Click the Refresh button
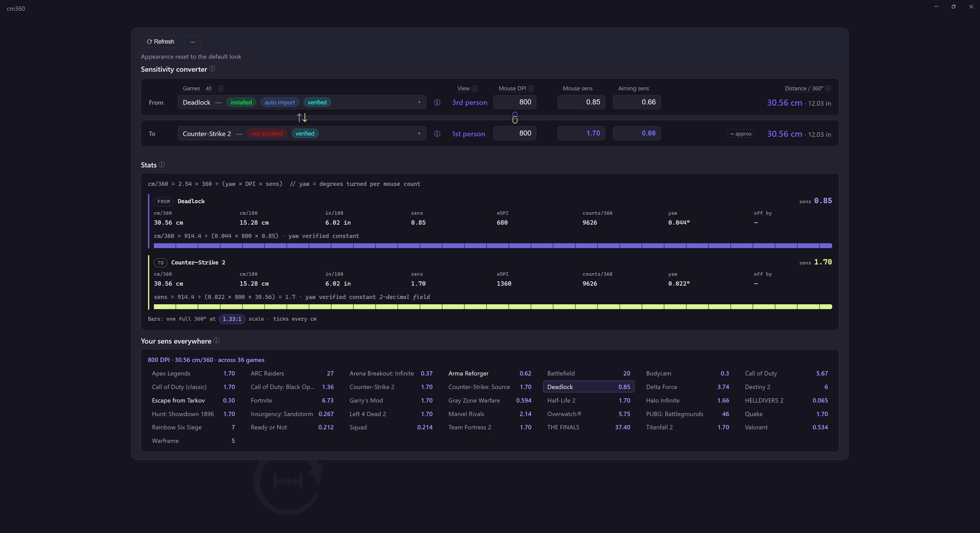This screenshot has height=533, width=980. pyautogui.click(x=160, y=42)
